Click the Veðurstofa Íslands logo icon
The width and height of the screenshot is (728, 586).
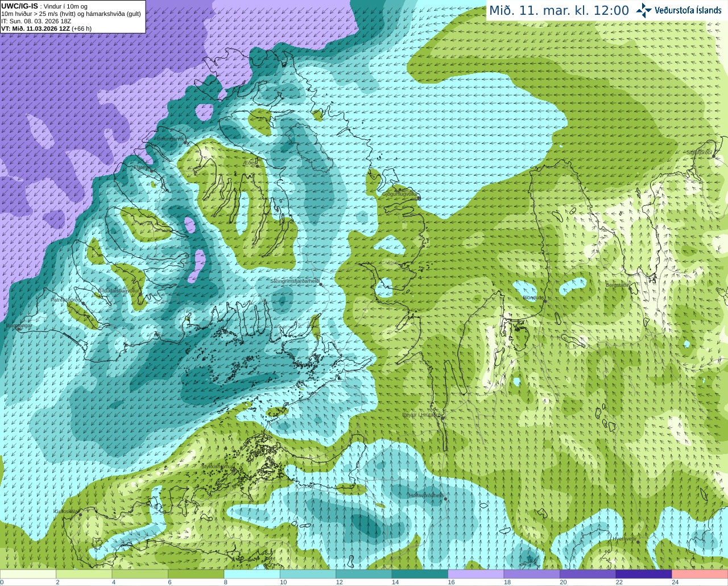point(644,10)
